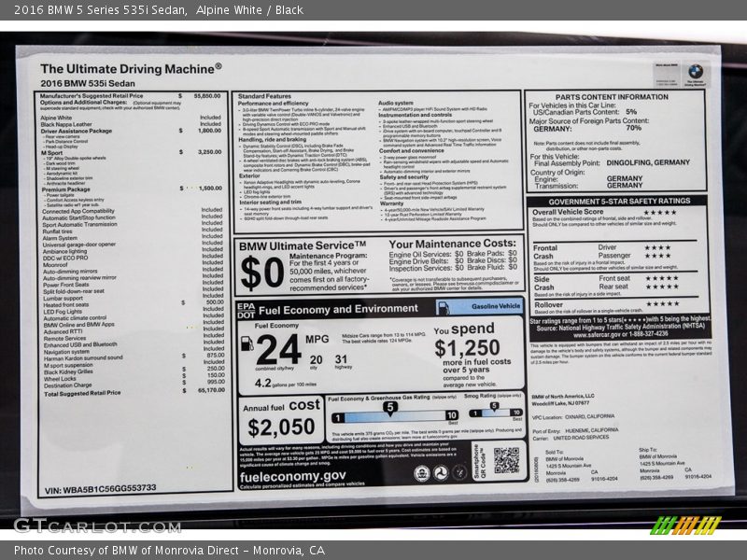747x560 pixels.
Task: Click the BMW roundel logo
Action: point(695,71)
